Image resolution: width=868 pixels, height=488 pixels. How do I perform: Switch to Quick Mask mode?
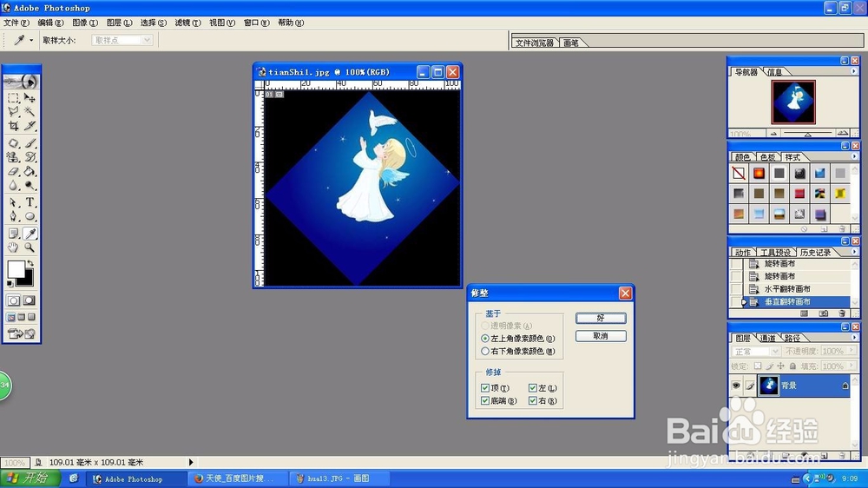(x=30, y=300)
